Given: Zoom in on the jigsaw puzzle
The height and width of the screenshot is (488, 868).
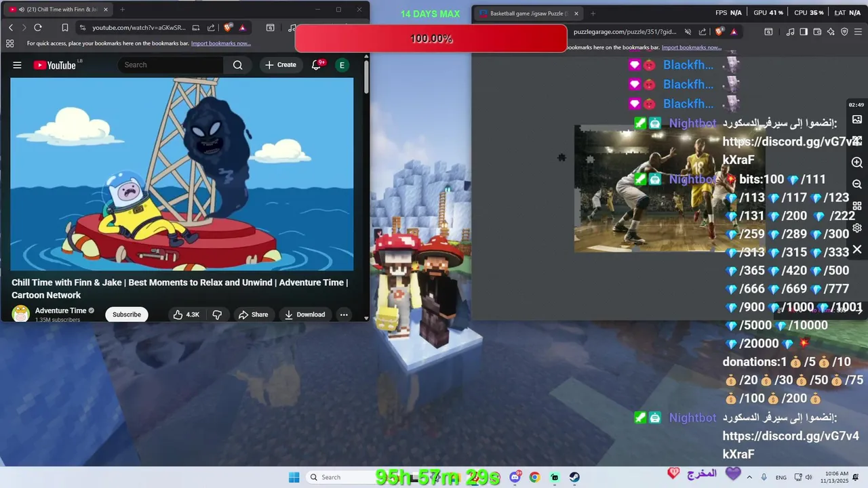Looking at the screenshot, I should [857, 163].
